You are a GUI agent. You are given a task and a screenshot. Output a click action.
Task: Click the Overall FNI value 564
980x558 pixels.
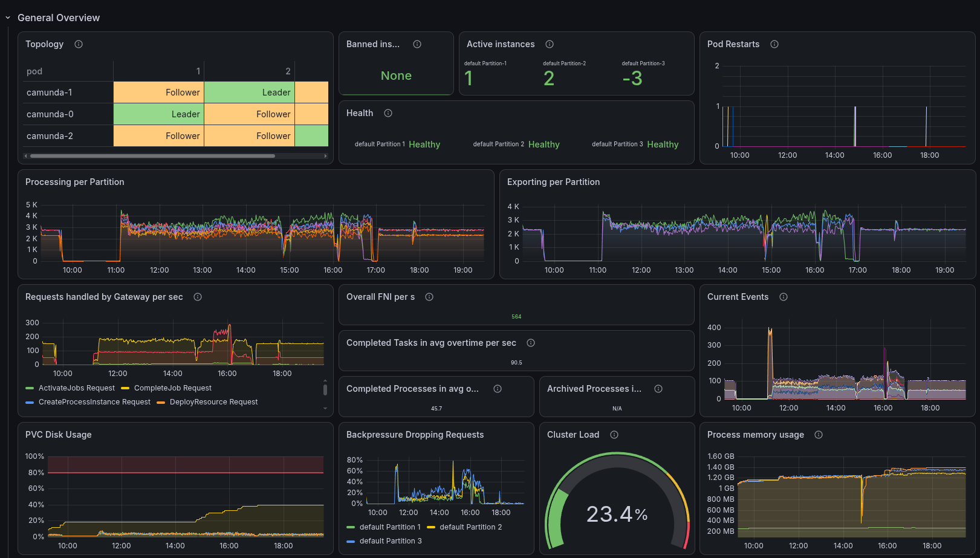click(x=516, y=317)
